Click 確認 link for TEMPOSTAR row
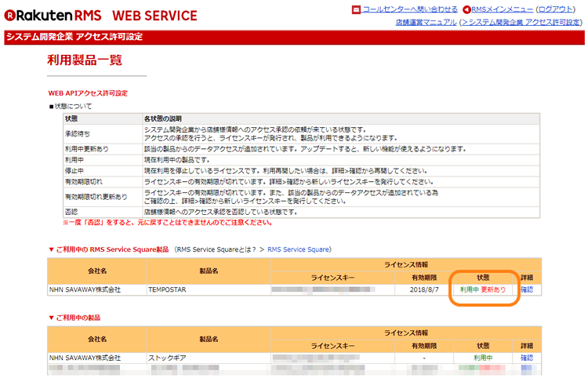Image resolution: width=588 pixels, height=378 pixels. (x=527, y=289)
